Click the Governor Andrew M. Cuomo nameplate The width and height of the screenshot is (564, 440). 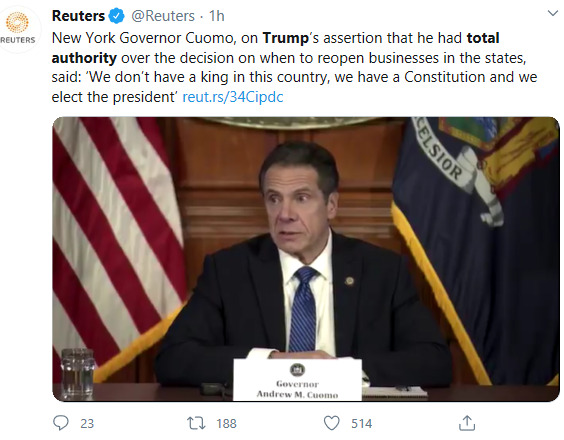coord(297,380)
